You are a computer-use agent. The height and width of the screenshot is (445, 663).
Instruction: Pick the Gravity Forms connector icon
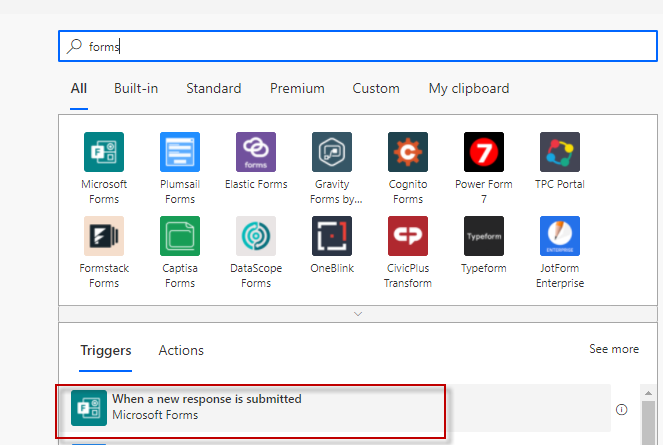[332, 152]
